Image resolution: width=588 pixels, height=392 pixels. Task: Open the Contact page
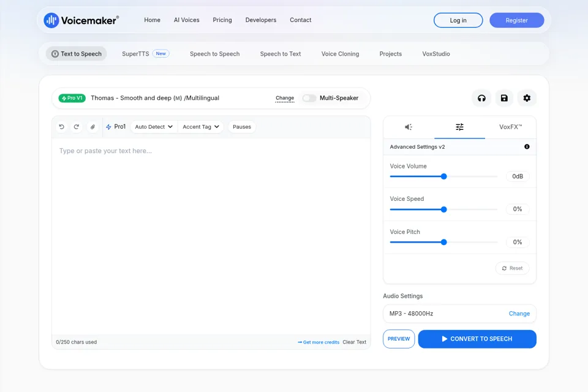[300, 20]
